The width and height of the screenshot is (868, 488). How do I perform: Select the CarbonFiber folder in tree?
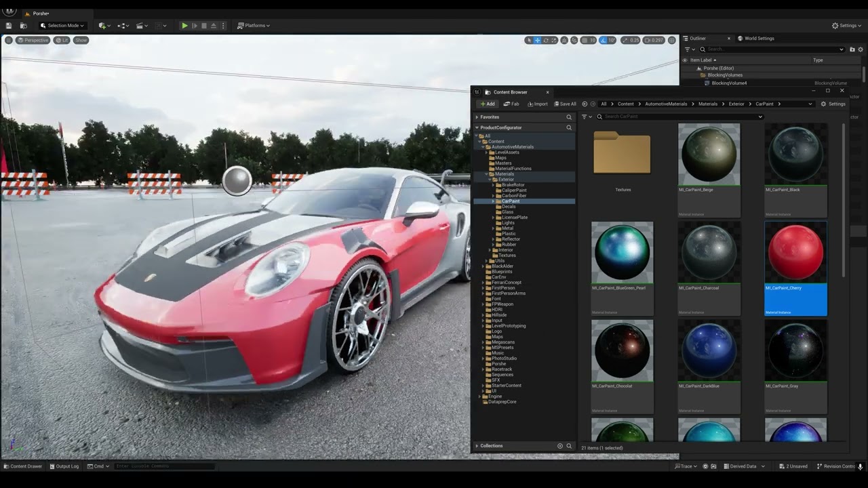pos(514,196)
